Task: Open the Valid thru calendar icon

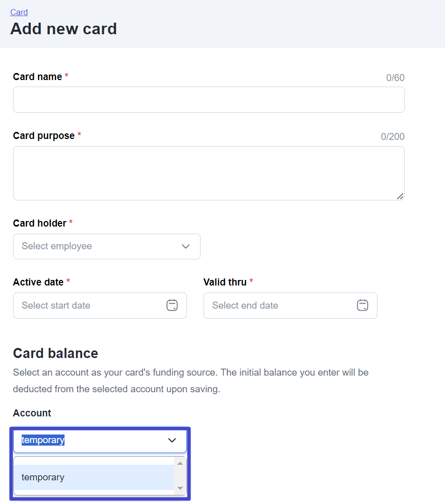Action: (362, 305)
